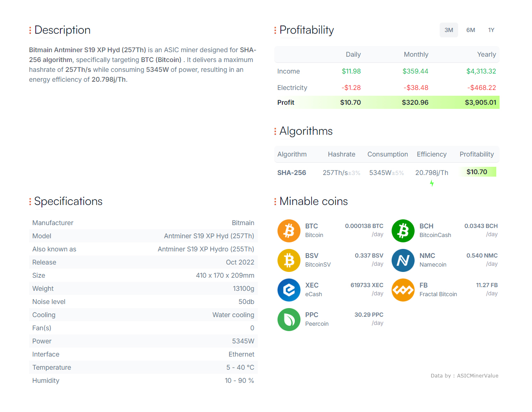This screenshot has height=412, width=532.
Task: Switch profitability period to 1Y
Action: pyautogui.click(x=491, y=30)
